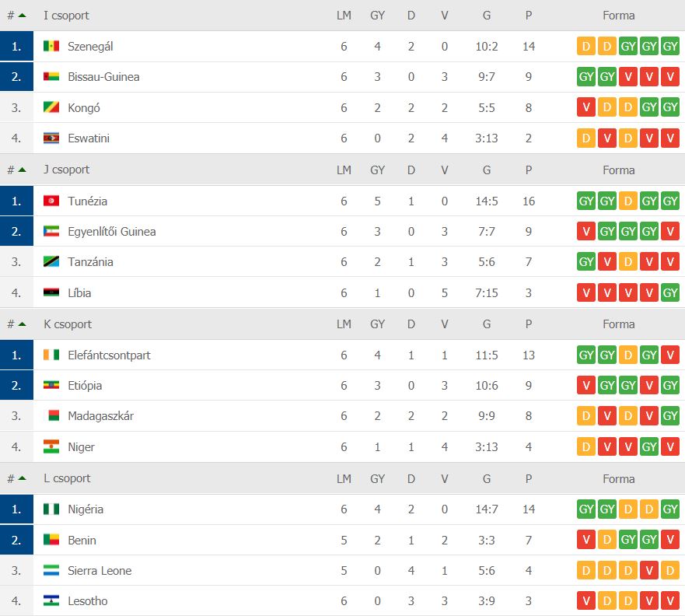The image size is (685, 616).
Task: Sort I csoport table by G column
Action: click(487, 16)
